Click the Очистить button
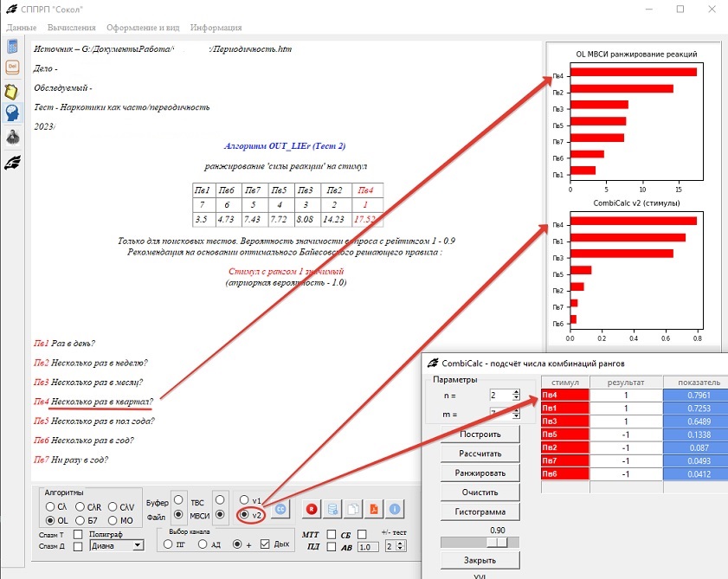728x579 pixels. pyautogui.click(x=480, y=492)
